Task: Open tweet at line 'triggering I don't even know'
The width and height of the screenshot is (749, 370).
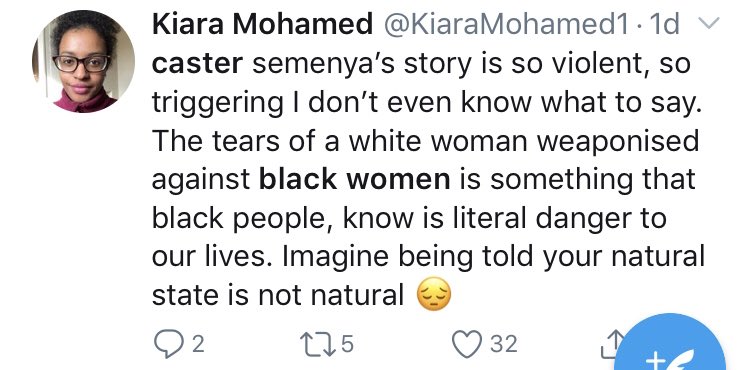Action: 427,103
